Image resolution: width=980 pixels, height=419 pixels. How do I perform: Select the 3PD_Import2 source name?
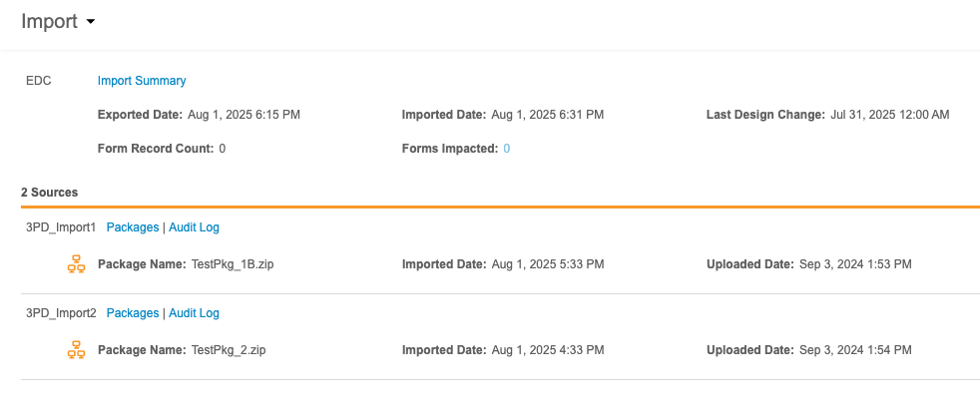click(61, 313)
